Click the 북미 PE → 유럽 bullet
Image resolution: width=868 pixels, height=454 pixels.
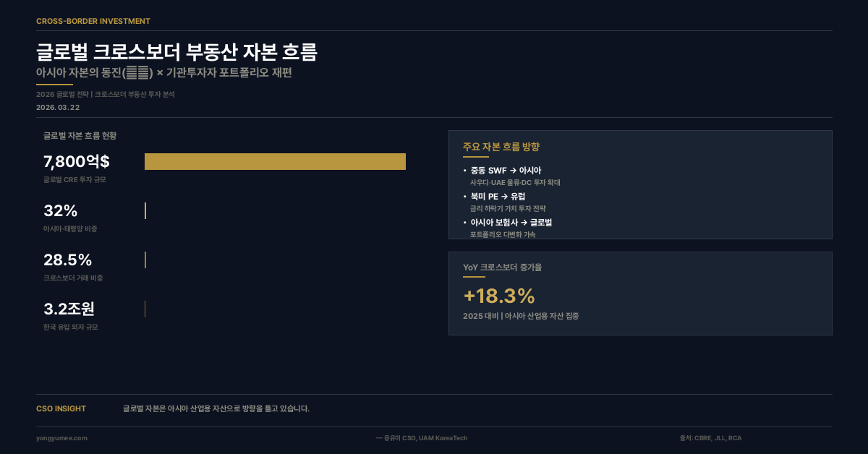coord(498,197)
